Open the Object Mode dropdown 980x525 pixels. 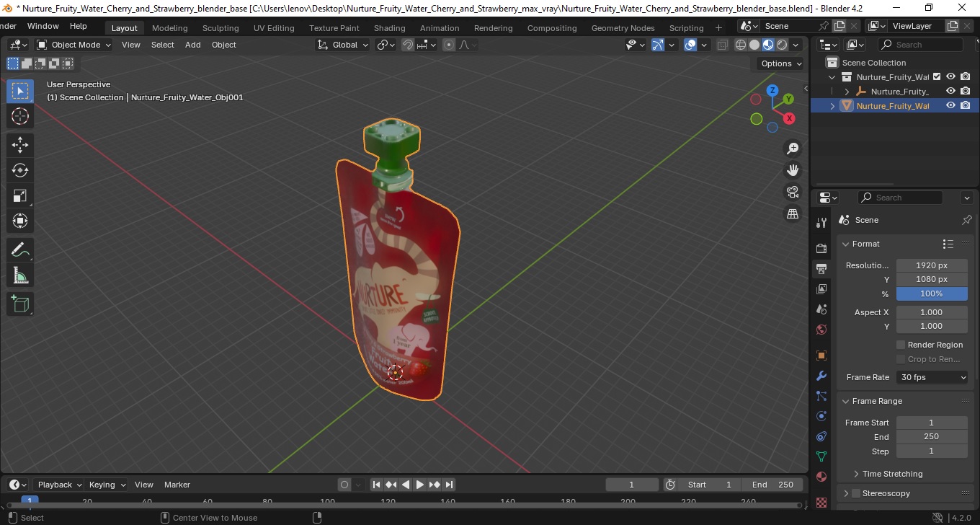(74, 45)
